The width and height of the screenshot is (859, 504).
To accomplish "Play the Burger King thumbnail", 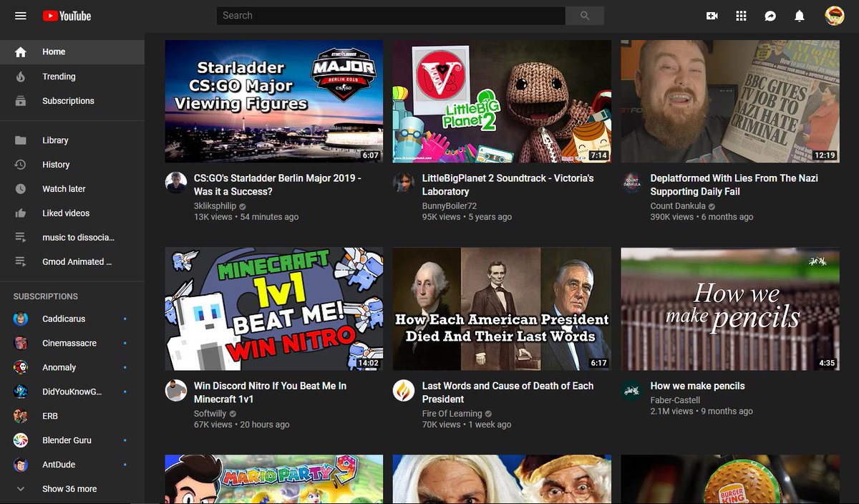I will click(730, 479).
